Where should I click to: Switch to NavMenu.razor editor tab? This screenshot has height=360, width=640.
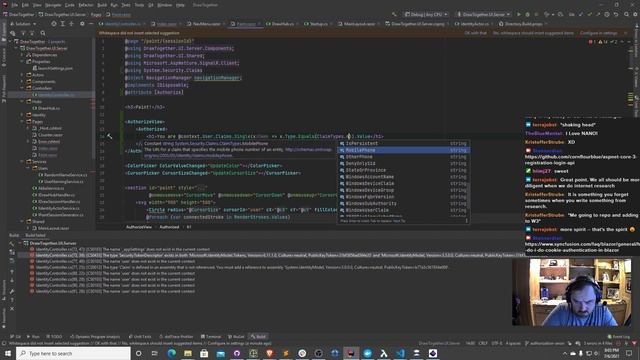point(206,24)
